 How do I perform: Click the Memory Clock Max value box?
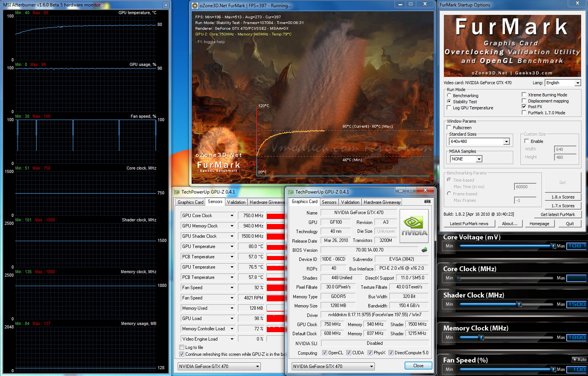577,337
